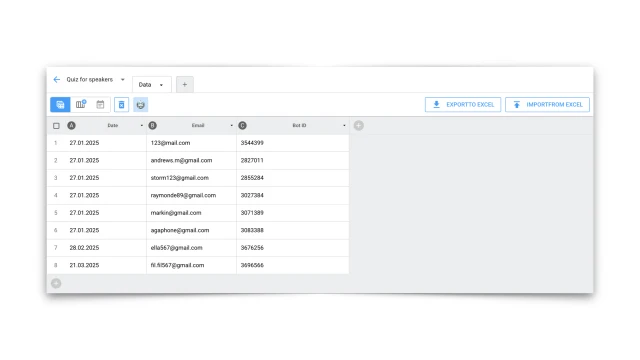Open the Bot ID column dropdown arrow
The width and height of the screenshot is (640, 360).
pyautogui.click(x=344, y=126)
